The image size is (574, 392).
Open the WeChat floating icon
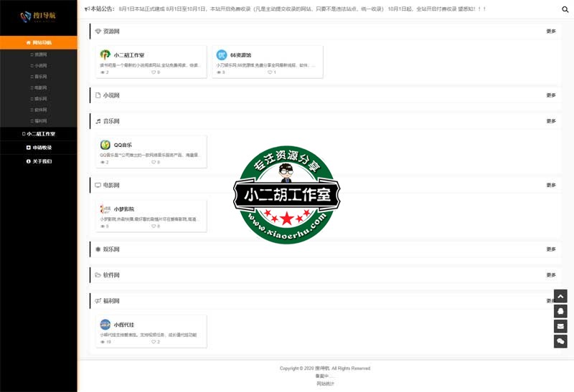(x=560, y=342)
